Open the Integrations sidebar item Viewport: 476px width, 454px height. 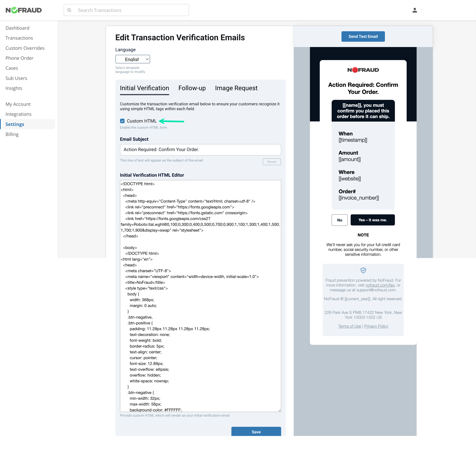(19, 114)
